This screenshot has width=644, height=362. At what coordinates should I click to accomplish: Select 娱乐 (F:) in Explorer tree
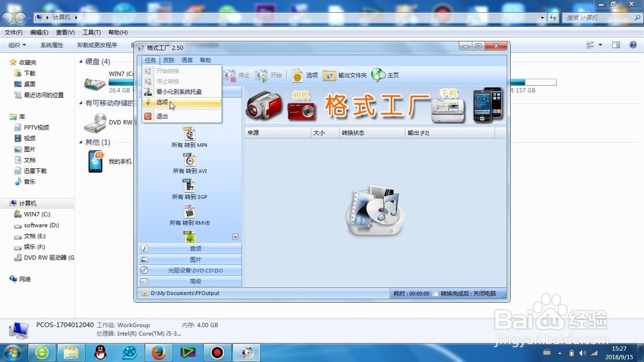tap(30, 247)
